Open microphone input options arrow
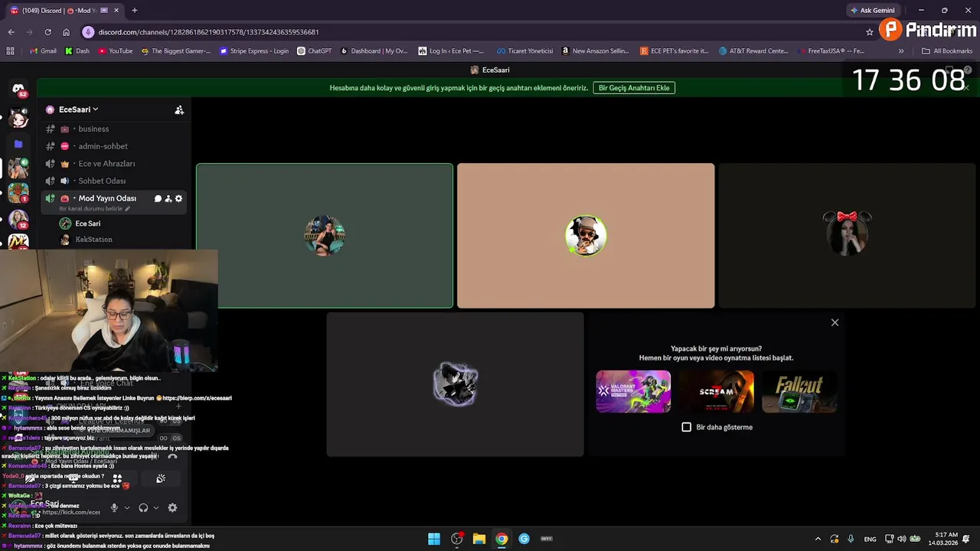The width and height of the screenshot is (980, 551). point(126,507)
